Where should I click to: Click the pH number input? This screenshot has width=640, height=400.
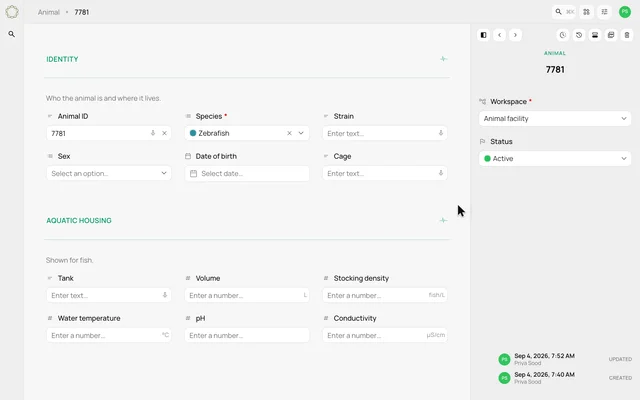tap(247, 335)
